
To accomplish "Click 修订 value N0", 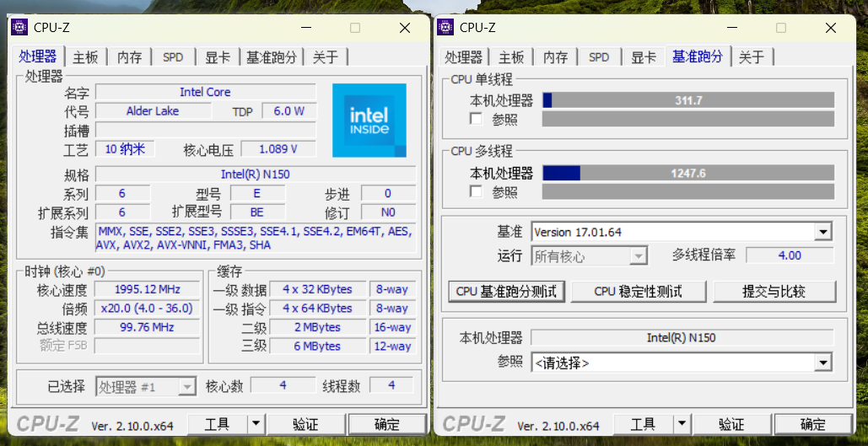I will pos(389,212).
